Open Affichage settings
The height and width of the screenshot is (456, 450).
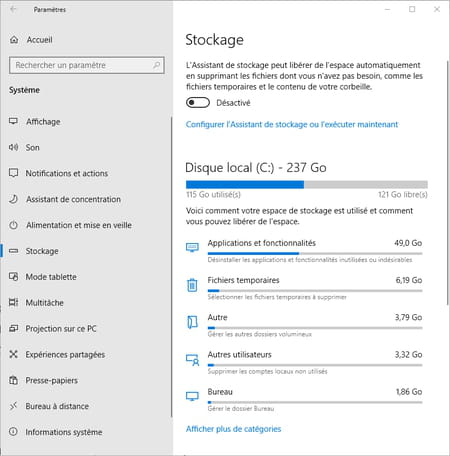click(43, 122)
